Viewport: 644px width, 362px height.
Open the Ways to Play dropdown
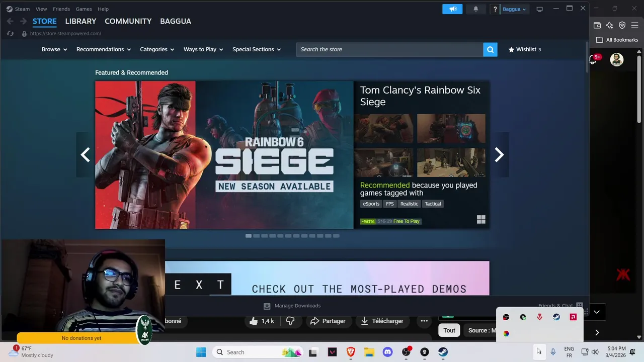point(203,49)
